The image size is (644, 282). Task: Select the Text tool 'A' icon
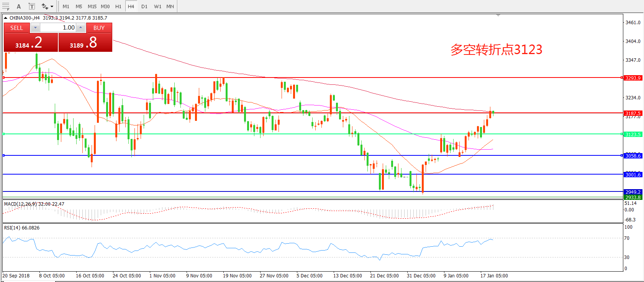coord(19,7)
